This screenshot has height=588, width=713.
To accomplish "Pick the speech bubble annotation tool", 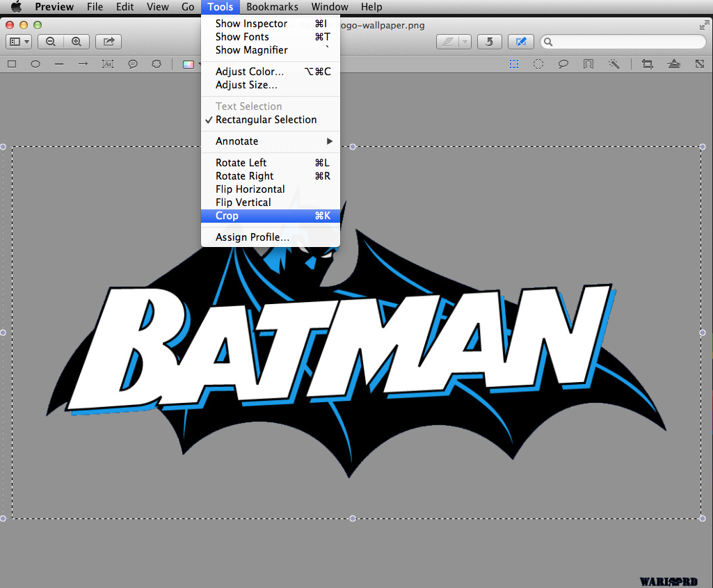I will point(132,64).
